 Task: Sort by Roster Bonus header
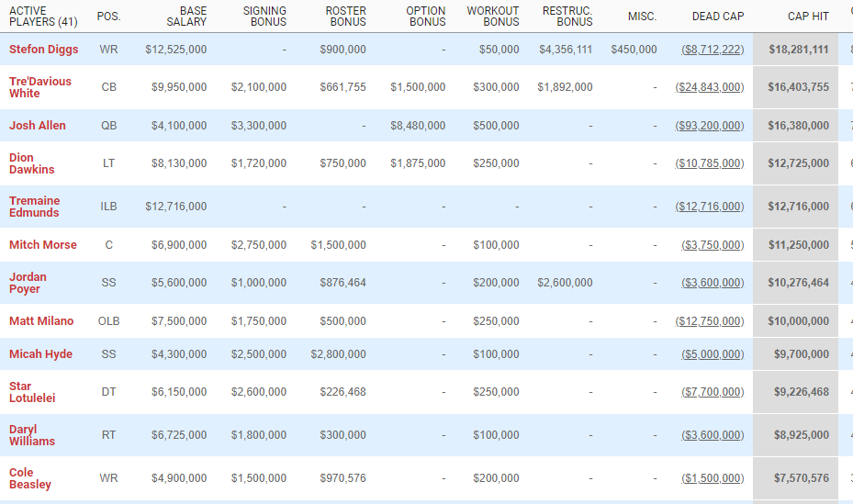click(x=345, y=17)
